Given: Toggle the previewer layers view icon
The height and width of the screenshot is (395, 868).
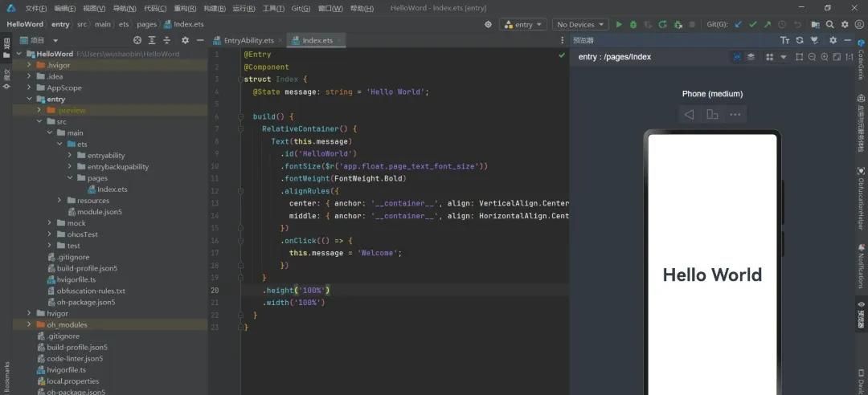Looking at the screenshot, I should click(x=751, y=57).
